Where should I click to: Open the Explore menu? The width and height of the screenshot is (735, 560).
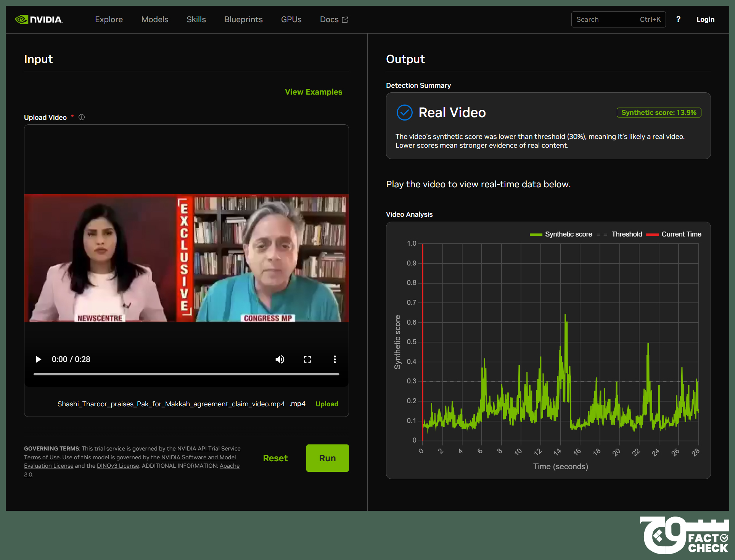(x=109, y=19)
